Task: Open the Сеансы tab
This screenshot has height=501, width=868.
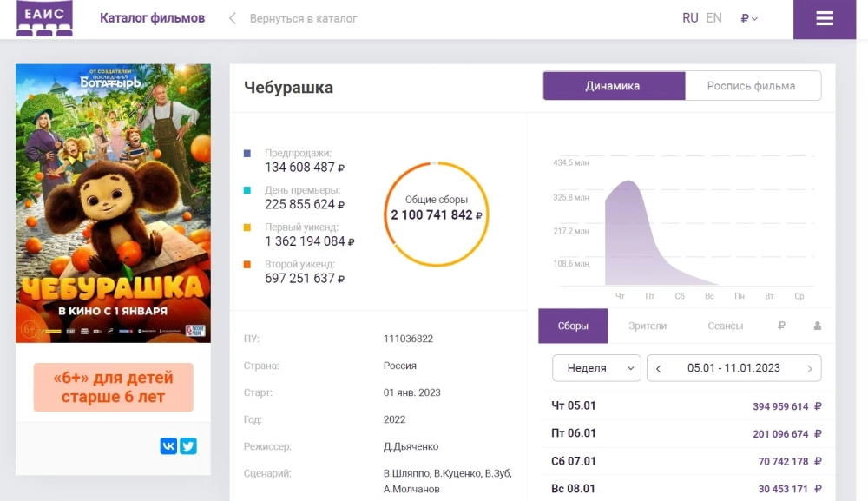Action: pos(725,326)
